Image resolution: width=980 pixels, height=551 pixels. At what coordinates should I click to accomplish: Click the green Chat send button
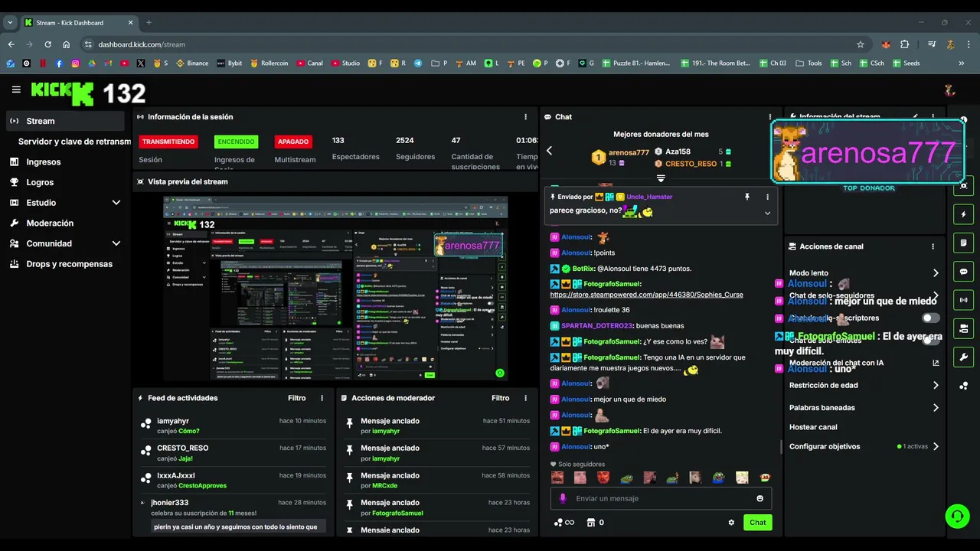[x=757, y=523]
